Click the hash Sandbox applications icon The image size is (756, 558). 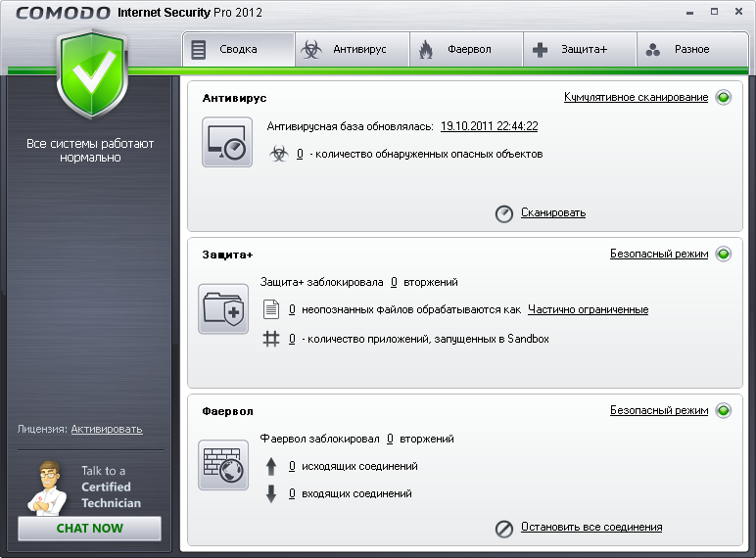point(271,339)
